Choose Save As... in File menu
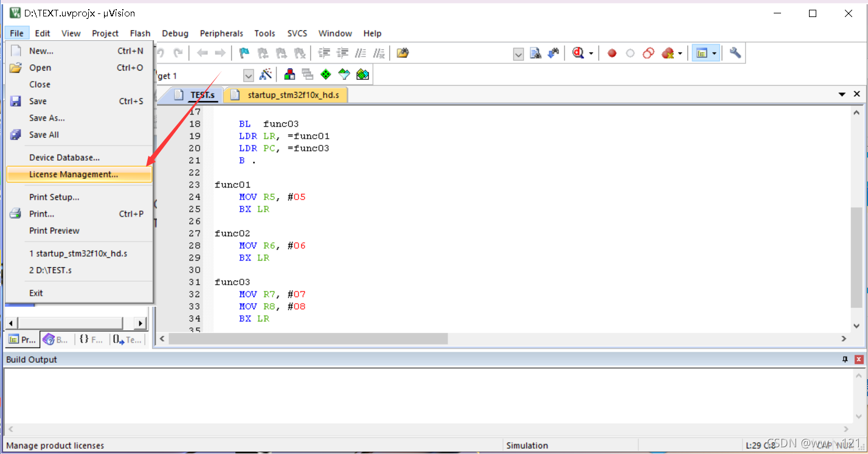This screenshot has width=868, height=454. 78,118
